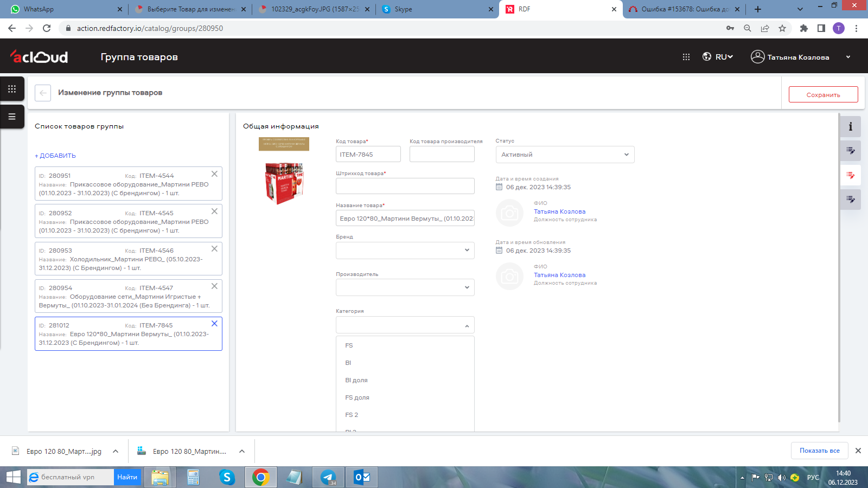868x488 pixels.
Task: Select FS 2 category option
Action: 405,415
